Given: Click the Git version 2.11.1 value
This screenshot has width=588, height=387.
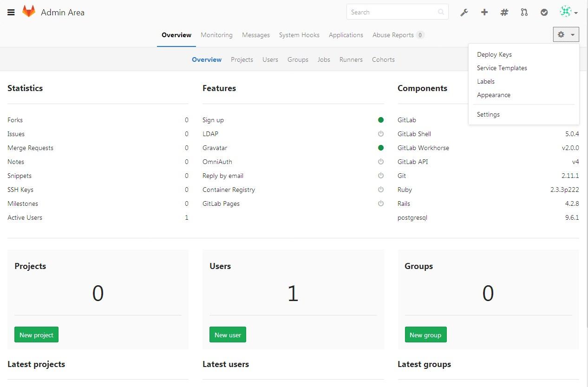Looking at the screenshot, I should [x=570, y=176].
